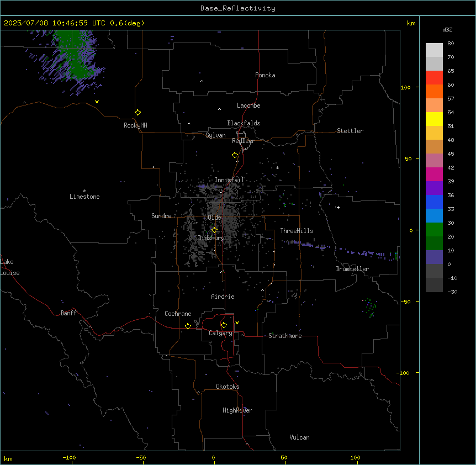476x465 pixels.
Task: Select the Lacombe city label
Action: [x=248, y=105]
